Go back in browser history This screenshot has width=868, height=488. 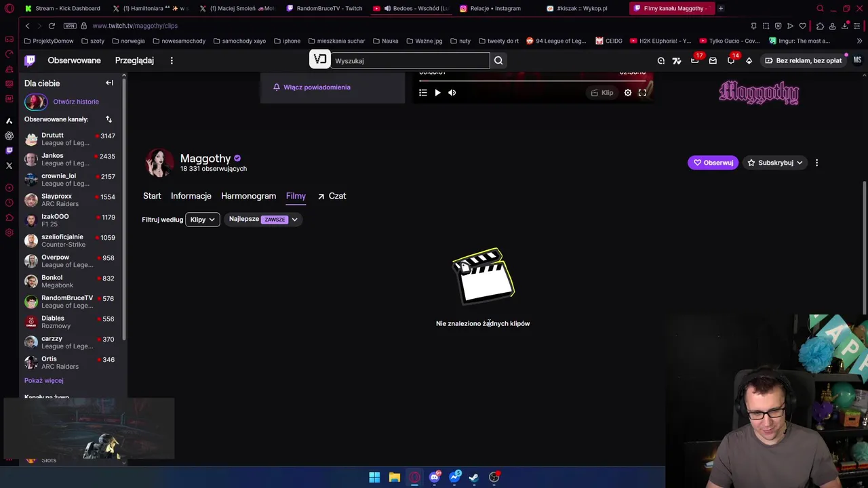point(27,26)
